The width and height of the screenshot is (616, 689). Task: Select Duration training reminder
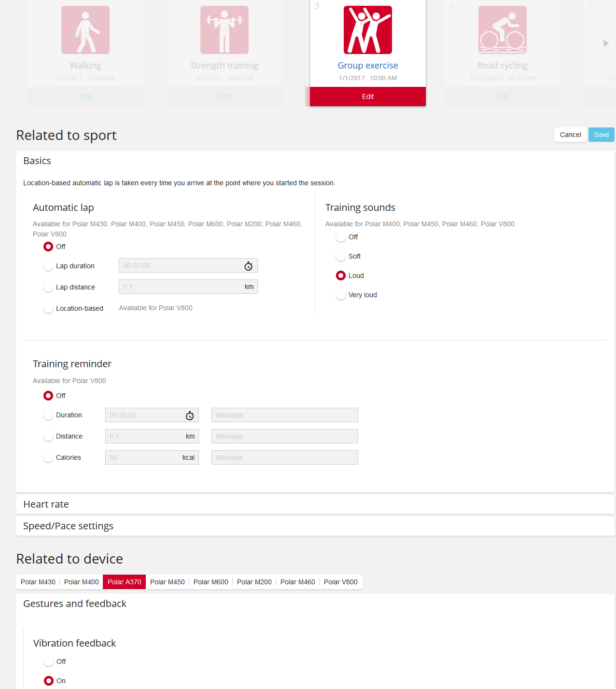coord(48,415)
